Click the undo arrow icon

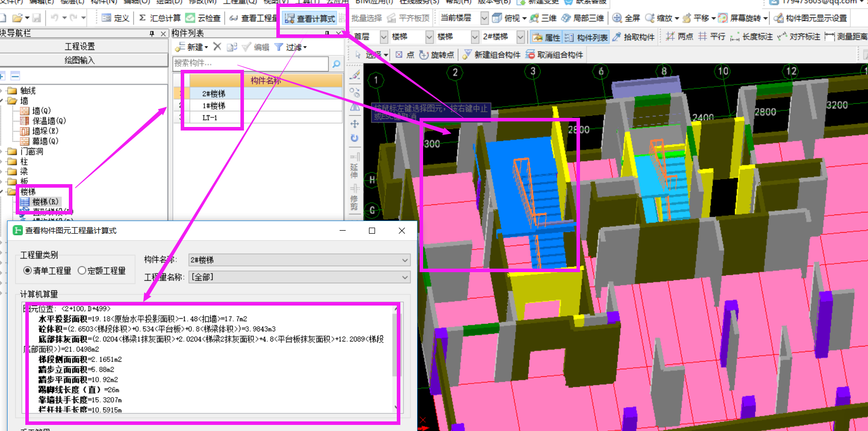pyautogui.click(x=55, y=18)
